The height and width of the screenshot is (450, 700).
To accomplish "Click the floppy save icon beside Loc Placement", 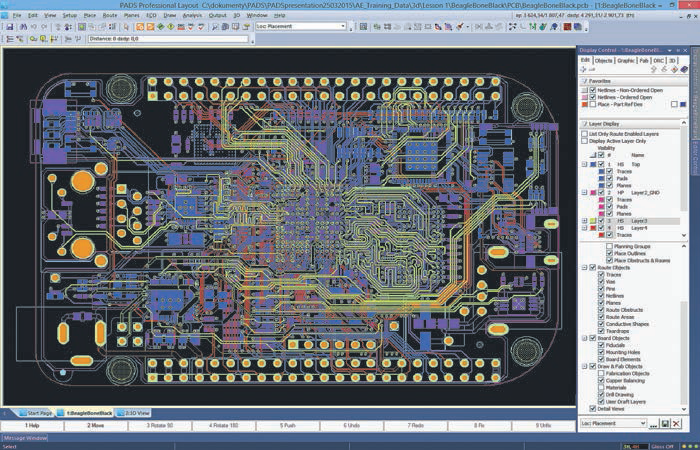I will 665,424.
